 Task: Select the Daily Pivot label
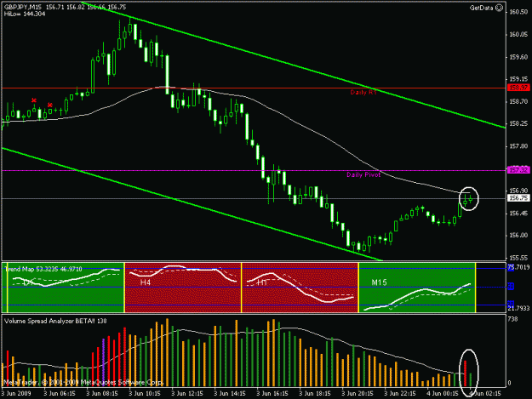(x=363, y=174)
